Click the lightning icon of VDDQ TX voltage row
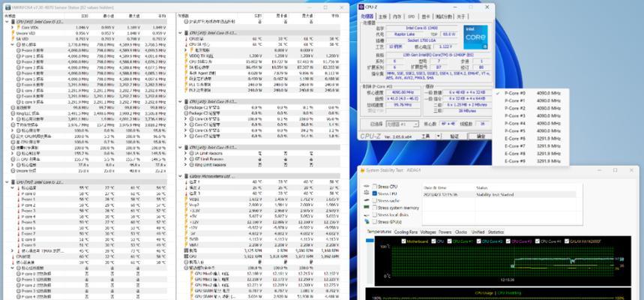This screenshot has height=300, width=644. click(186, 55)
